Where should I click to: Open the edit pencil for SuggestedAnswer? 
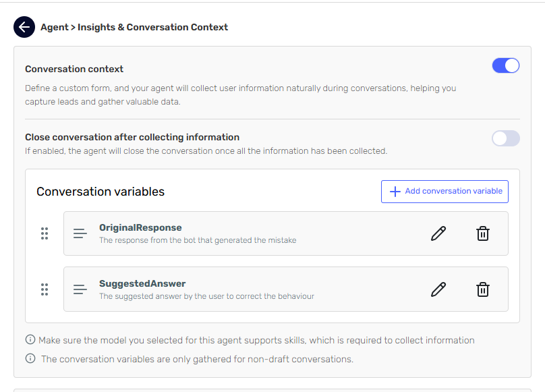[x=438, y=289]
